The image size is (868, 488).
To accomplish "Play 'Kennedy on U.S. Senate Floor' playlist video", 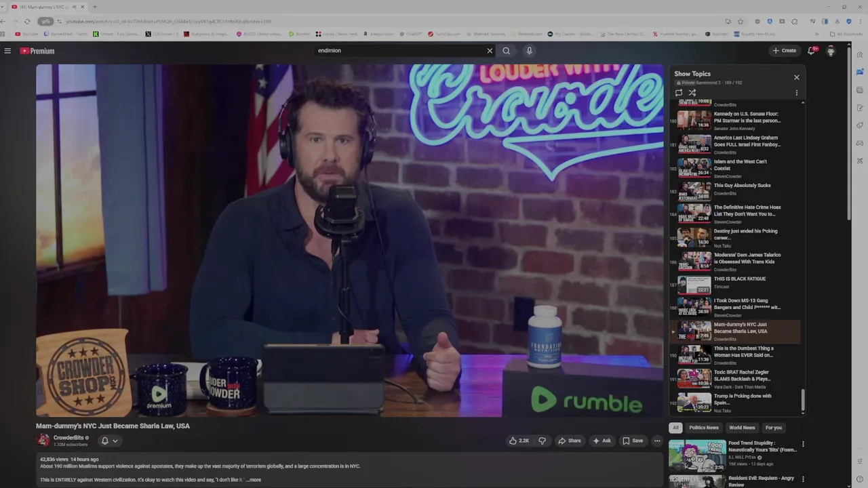I will coord(735,120).
